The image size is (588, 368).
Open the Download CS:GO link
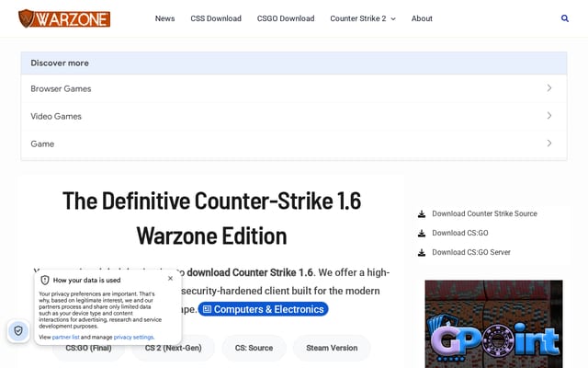460,233
